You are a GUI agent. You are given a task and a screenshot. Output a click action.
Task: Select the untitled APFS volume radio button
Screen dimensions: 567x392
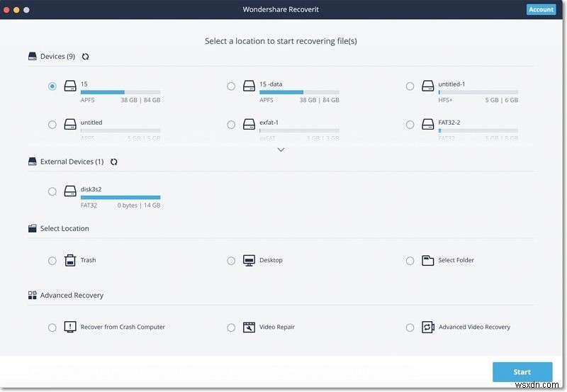pos(52,124)
